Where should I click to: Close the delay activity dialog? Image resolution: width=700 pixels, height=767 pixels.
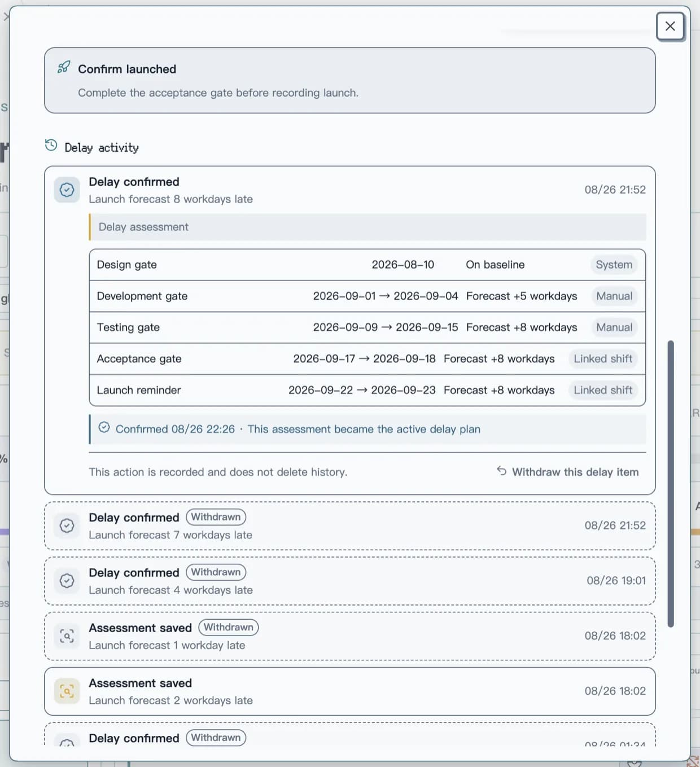point(670,26)
